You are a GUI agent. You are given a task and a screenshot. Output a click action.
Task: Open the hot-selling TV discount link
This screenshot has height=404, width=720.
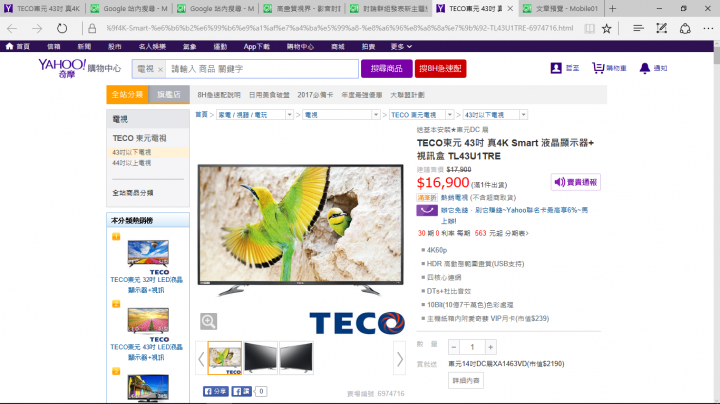coord(454,197)
